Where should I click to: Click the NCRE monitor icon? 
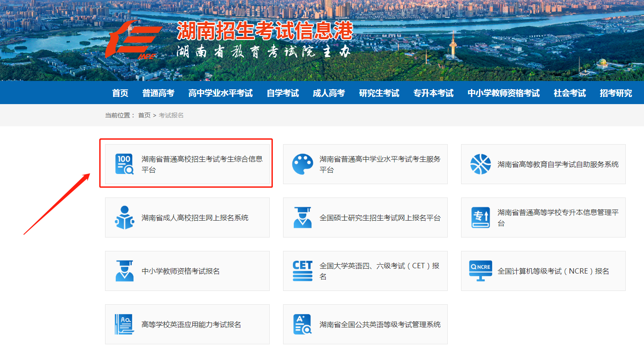[x=481, y=271]
